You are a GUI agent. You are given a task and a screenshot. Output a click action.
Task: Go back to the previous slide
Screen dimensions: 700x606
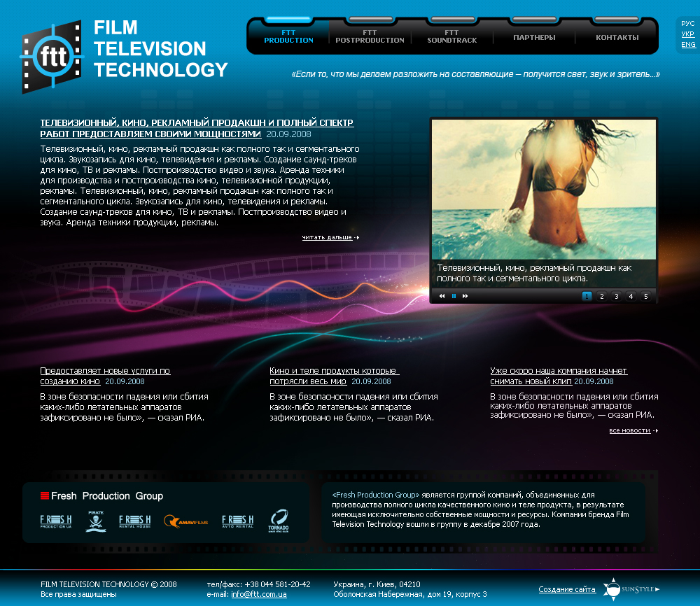tap(442, 296)
